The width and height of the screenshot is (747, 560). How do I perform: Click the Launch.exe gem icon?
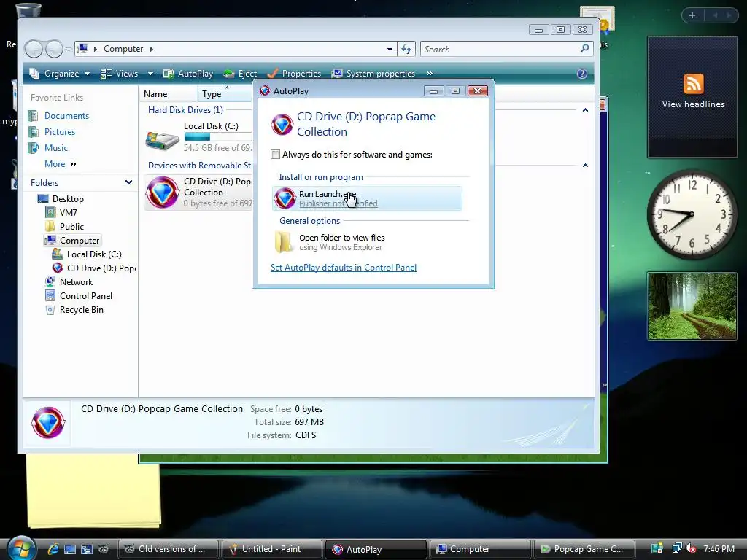click(x=285, y=198)
